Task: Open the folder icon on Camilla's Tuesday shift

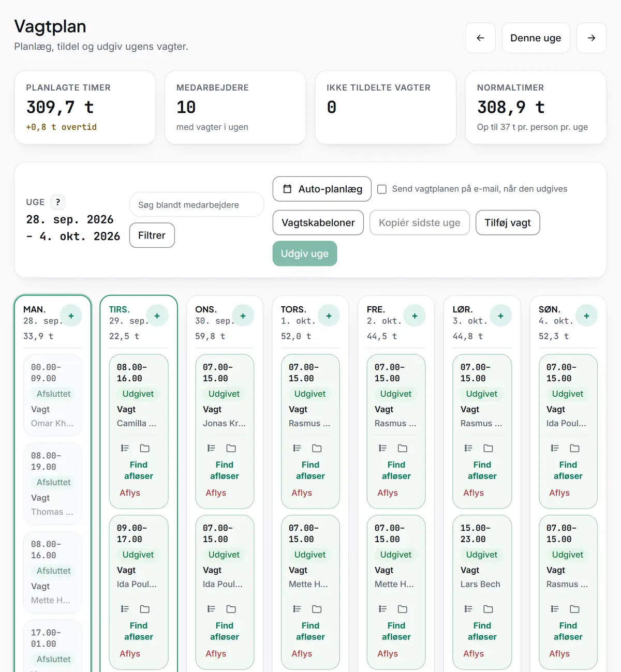Action: pos(145,448)
